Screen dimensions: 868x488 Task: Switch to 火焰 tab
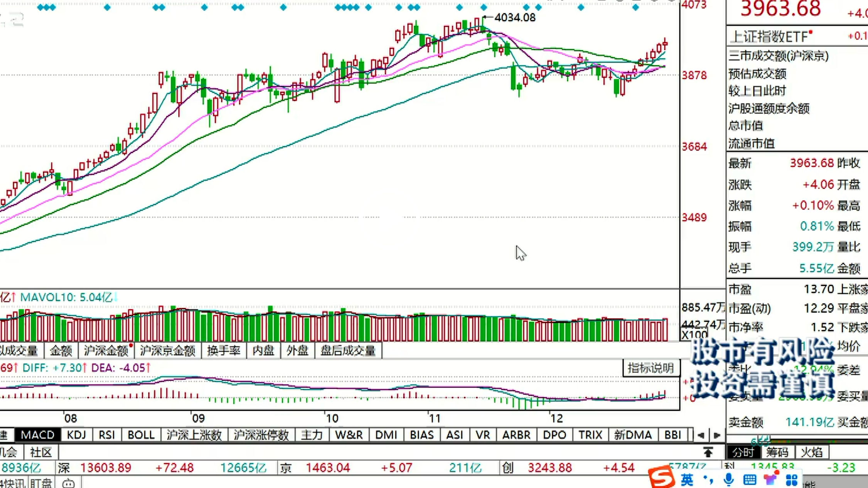pos(811,452)
